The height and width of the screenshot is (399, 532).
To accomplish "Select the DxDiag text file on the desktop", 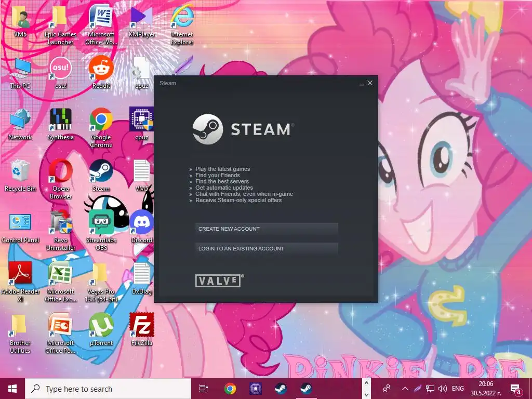I will (x=142, y=279).
